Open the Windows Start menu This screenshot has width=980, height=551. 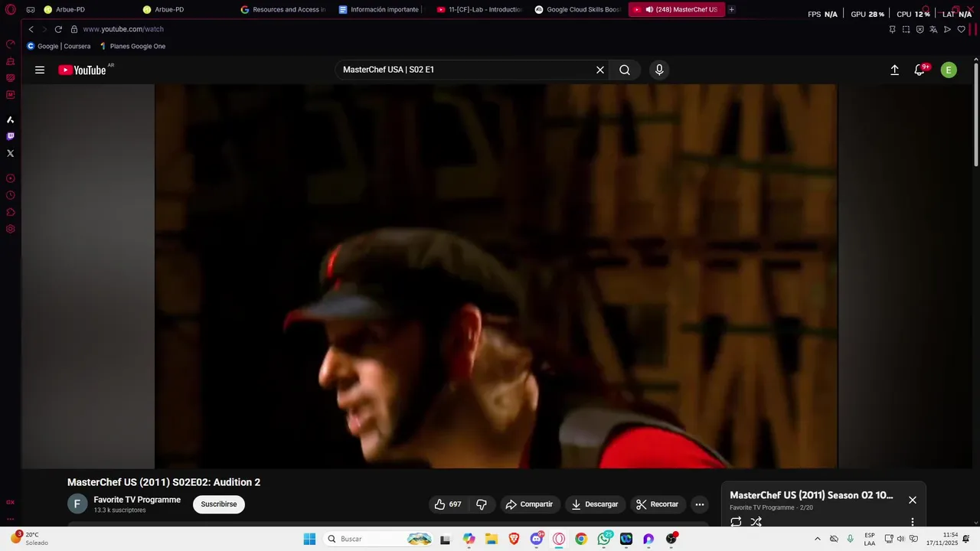pos(309,539)
